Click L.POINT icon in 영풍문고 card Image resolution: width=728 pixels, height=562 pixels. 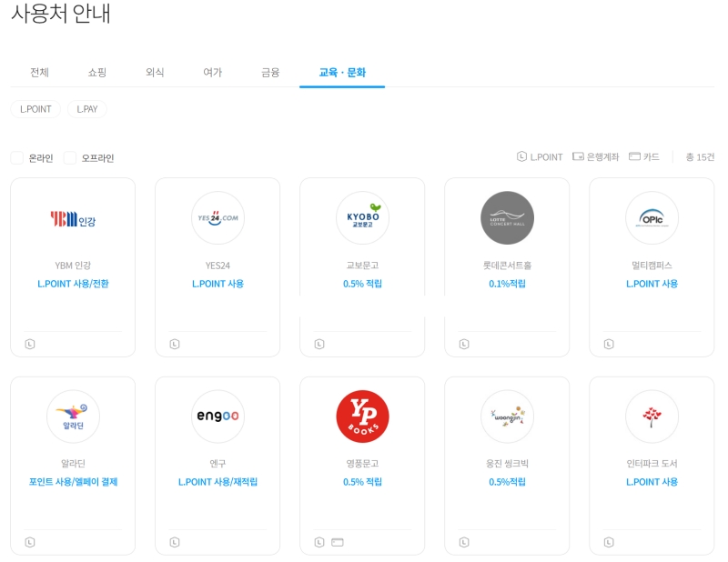point(319,542)
